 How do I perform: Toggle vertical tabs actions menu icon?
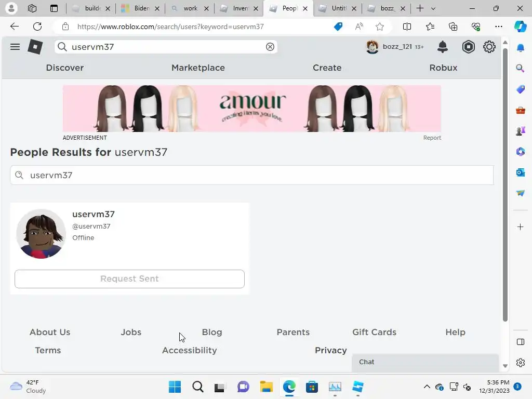[54, 8]
